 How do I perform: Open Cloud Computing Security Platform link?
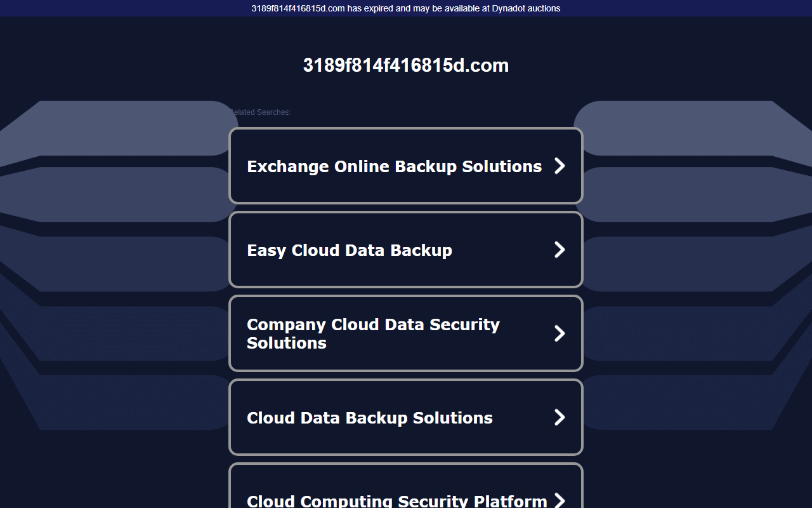point(405,486)
